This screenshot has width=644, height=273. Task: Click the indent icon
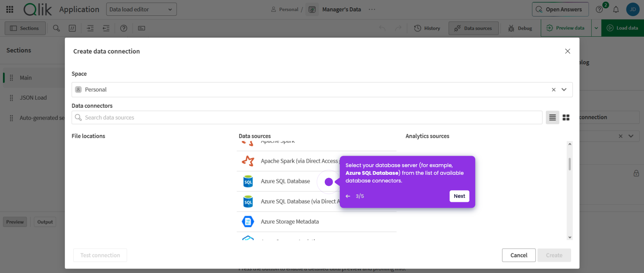[90, 28]
